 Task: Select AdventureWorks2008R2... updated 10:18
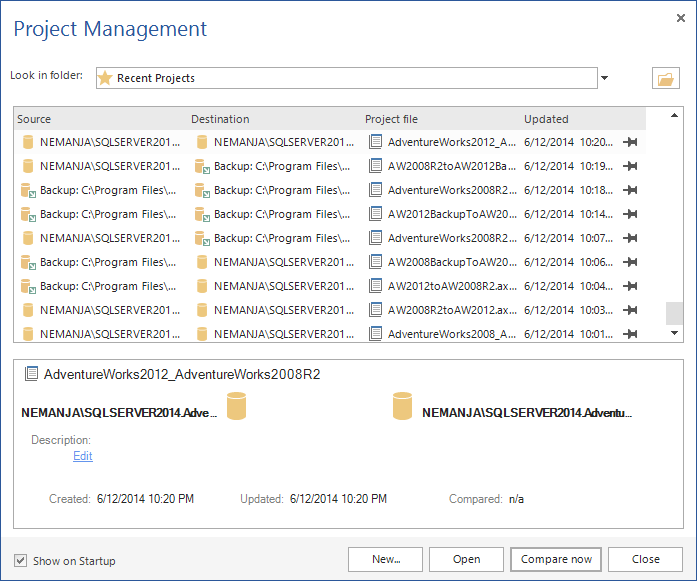452,190
